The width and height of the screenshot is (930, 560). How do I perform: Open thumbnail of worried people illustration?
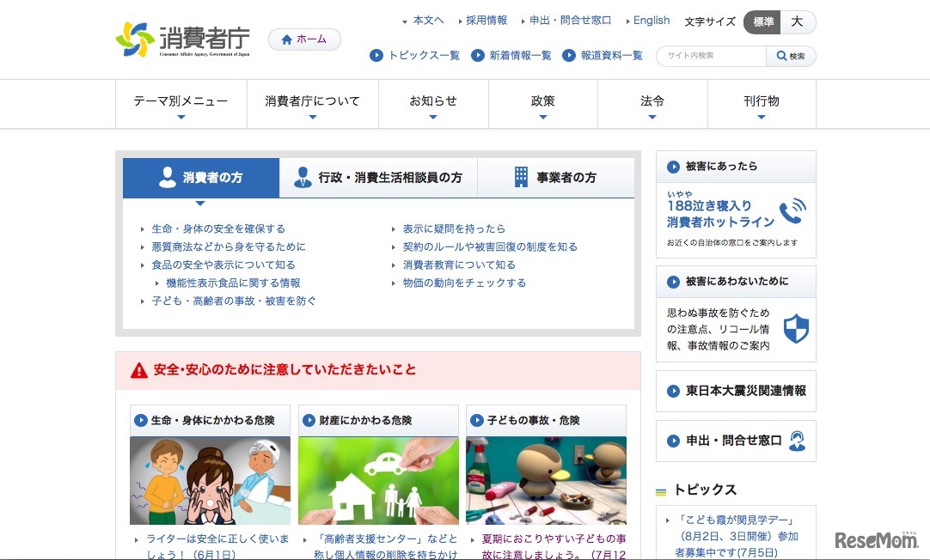210,481
